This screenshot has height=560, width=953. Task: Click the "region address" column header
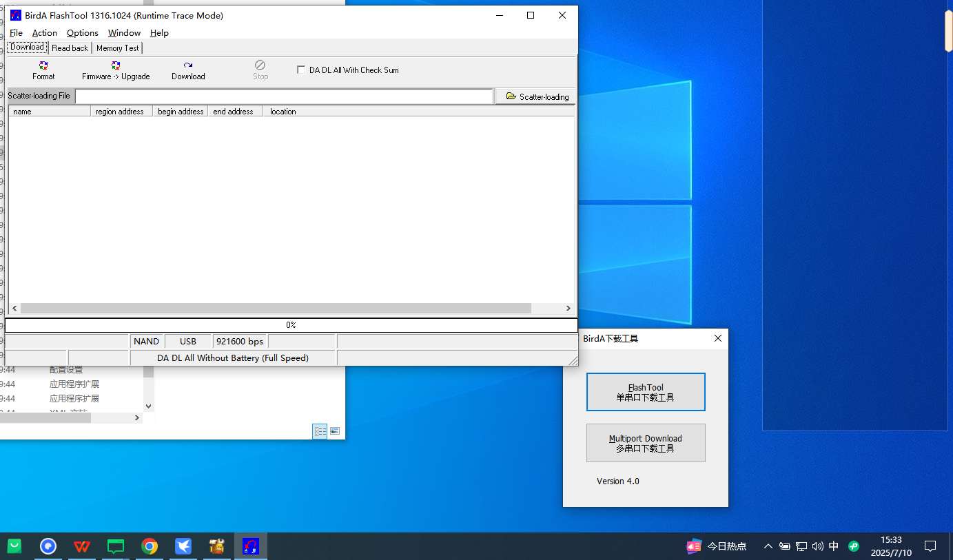(x=121, y=111)
